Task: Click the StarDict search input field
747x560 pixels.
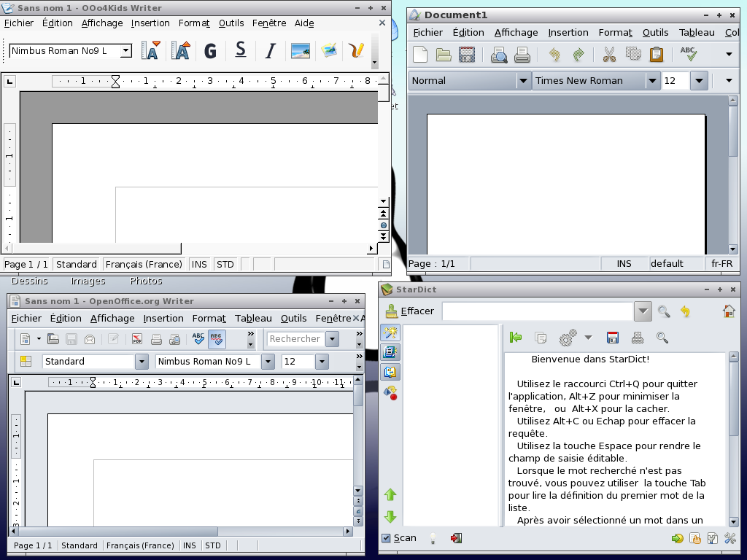Action: (538, 311)
